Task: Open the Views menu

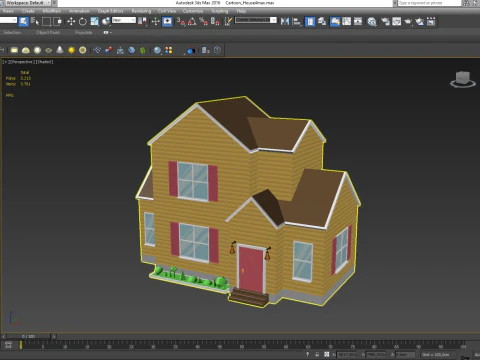Action: coord(8,11)
